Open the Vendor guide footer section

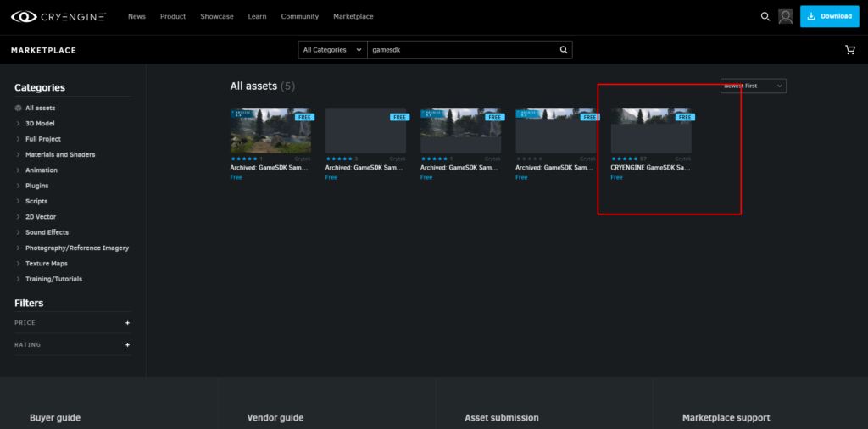[x=275, y=417]
